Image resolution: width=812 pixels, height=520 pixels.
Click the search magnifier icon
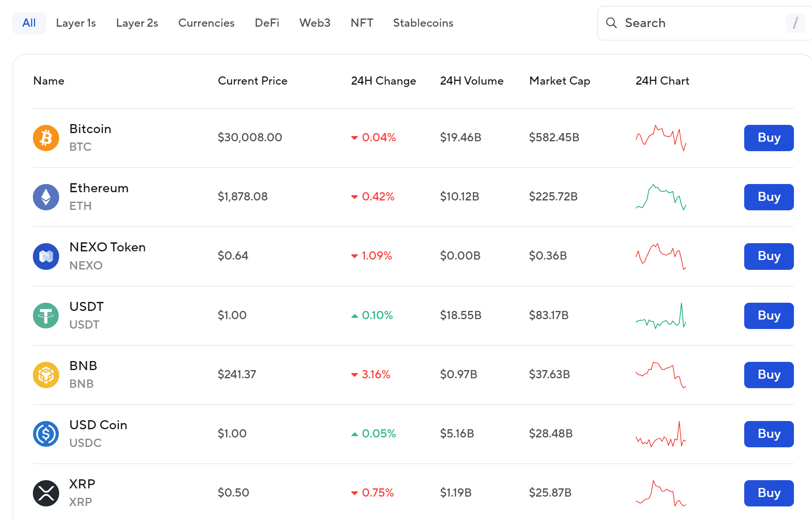pos(611,23)
